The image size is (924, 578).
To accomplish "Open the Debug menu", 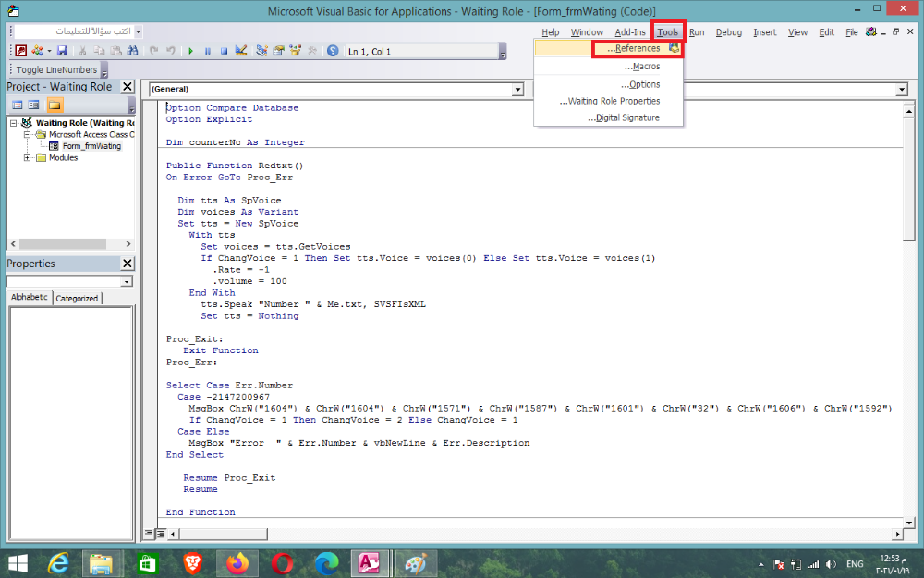I will (728, 32).
